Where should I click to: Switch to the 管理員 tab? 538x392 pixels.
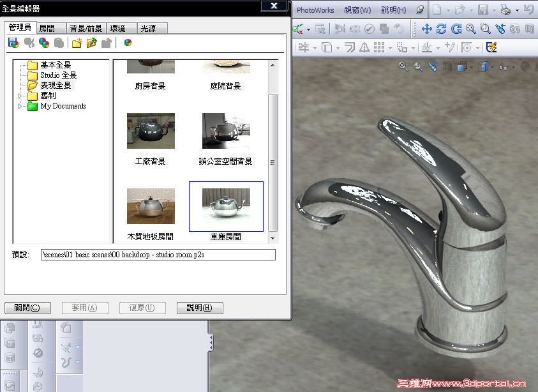click(20, 27)
